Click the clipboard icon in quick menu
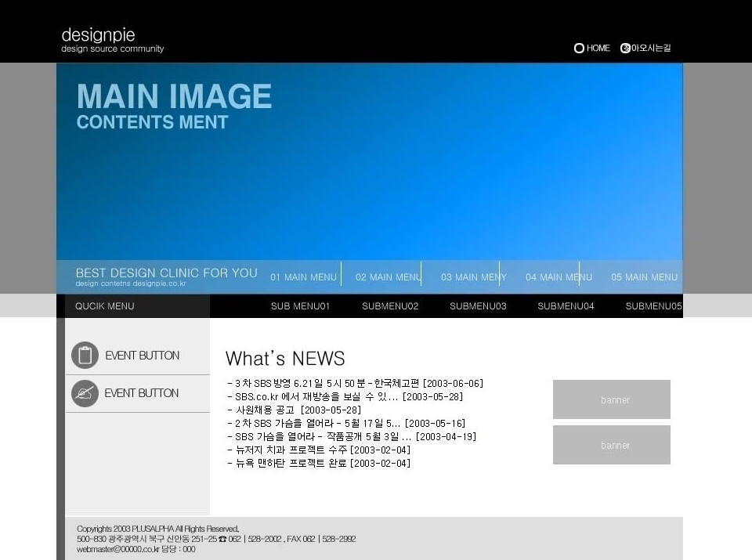Image resolution: width=752 pixels, height=560 pixels. [85, 356]
